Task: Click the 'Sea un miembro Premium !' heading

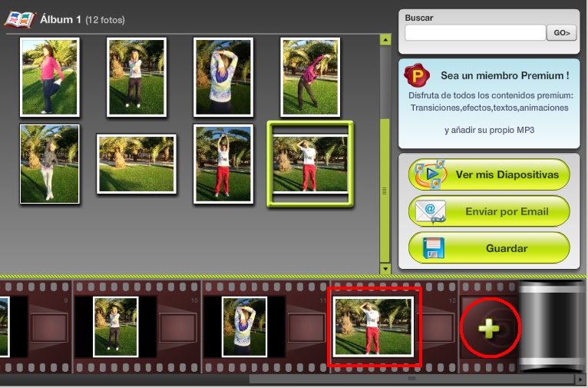Action: [x=505, y=75]
